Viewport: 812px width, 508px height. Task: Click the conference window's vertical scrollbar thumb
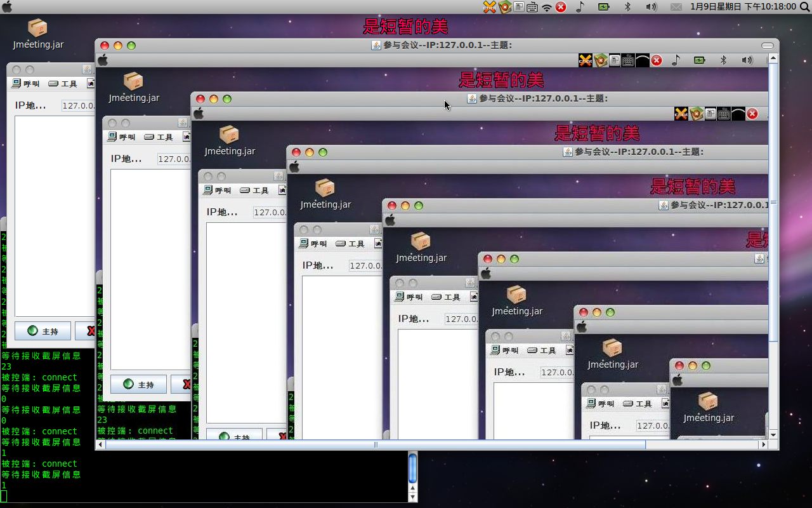tap(773, 203)
